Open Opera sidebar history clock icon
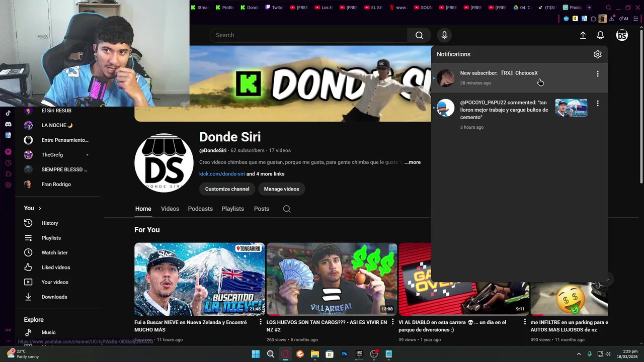Screen dimensions: 644x362 click(8, 163)
